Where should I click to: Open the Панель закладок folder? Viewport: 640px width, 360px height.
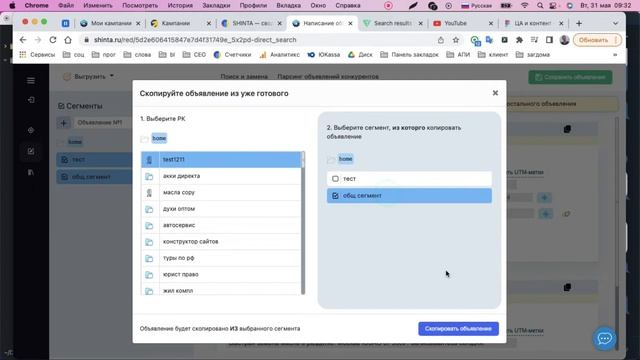(x=409, y=54)
